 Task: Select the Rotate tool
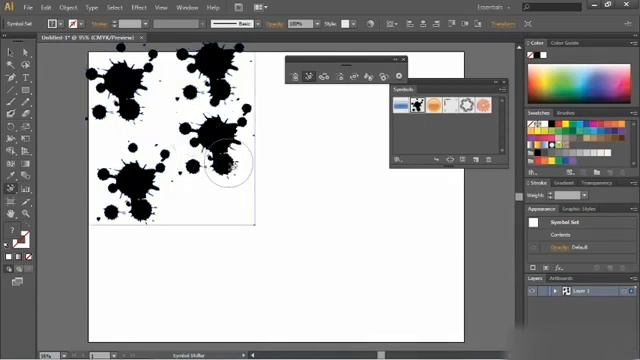11,127
